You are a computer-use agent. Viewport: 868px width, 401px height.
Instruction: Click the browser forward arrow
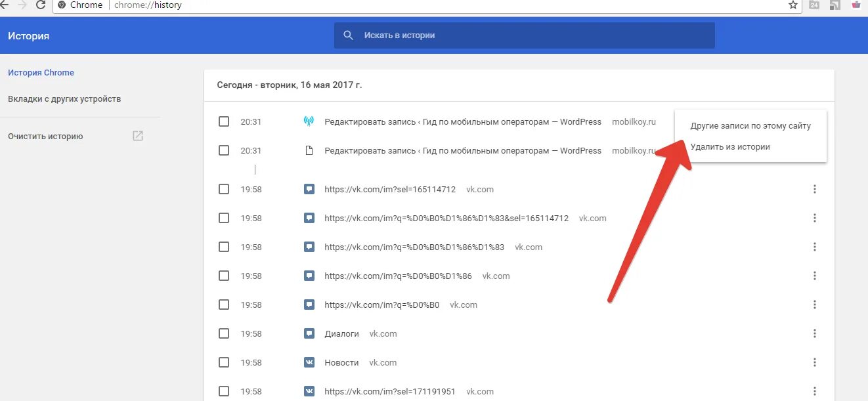pyautogui.click(x=22, y=5)
